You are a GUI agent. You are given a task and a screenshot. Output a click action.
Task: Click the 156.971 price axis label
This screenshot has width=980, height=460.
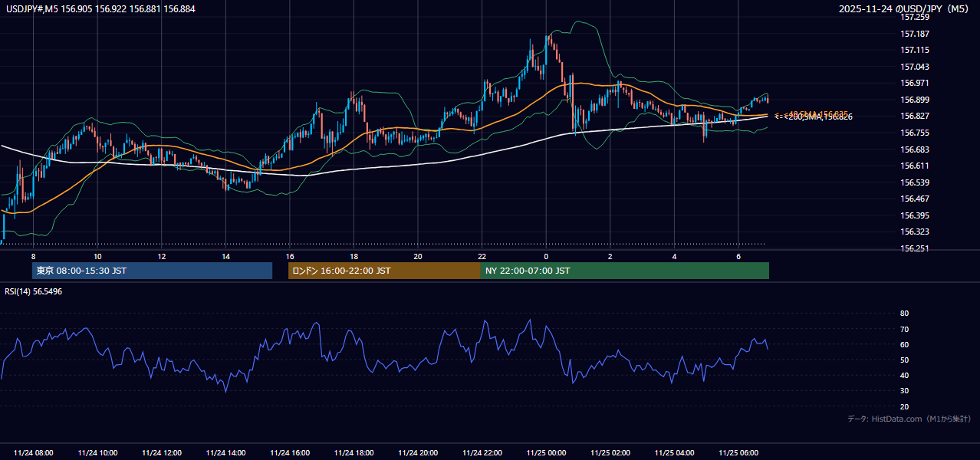915,83
